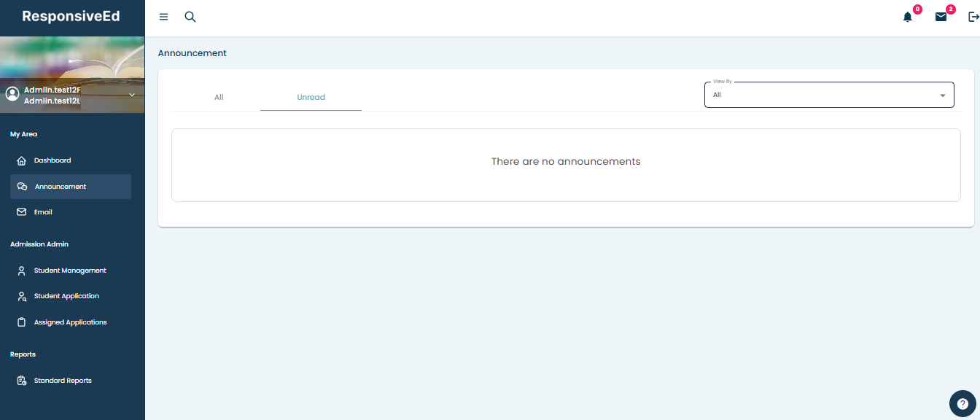Open the mail envelope icon in header
This screenshot has height=420, width=980.
click(x=941, y=17)
